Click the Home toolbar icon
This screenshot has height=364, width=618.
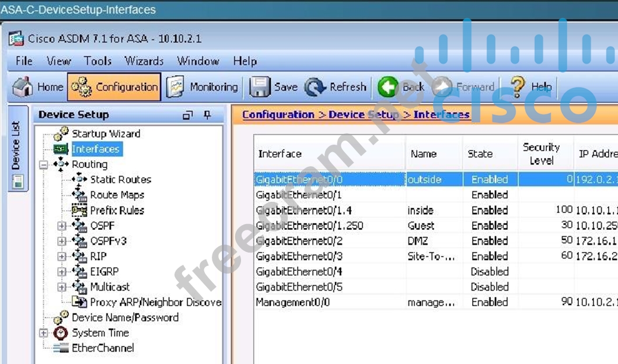click(x=23, y=87)
